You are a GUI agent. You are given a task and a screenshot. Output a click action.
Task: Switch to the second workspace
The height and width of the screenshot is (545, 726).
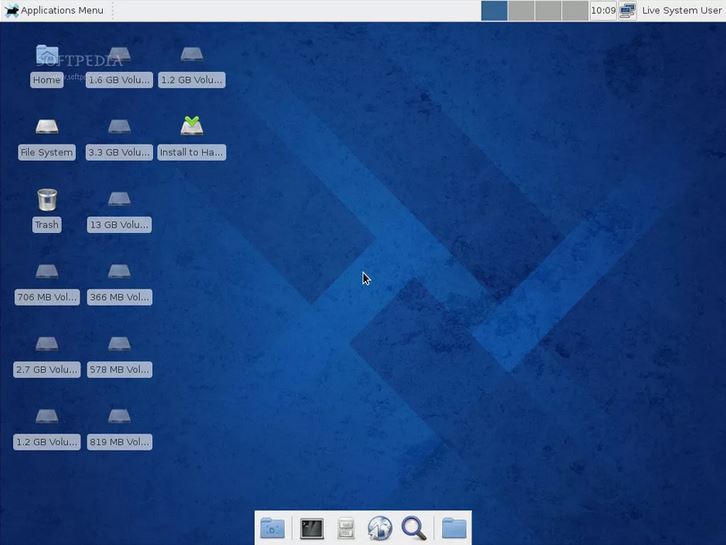point(521,11)
